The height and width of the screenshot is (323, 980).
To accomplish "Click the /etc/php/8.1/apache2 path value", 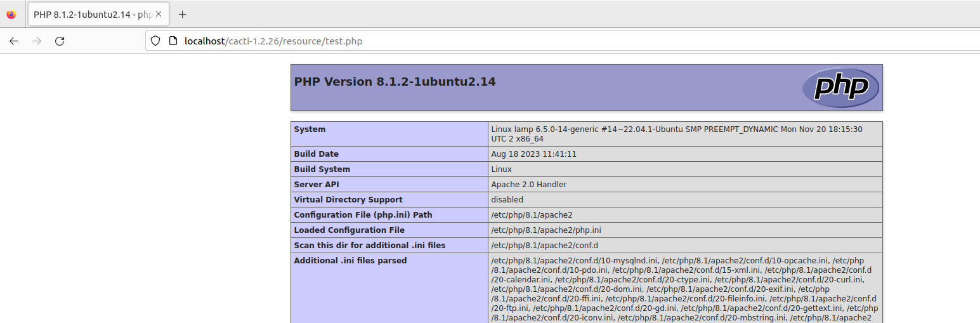I will tap(532, 215).
